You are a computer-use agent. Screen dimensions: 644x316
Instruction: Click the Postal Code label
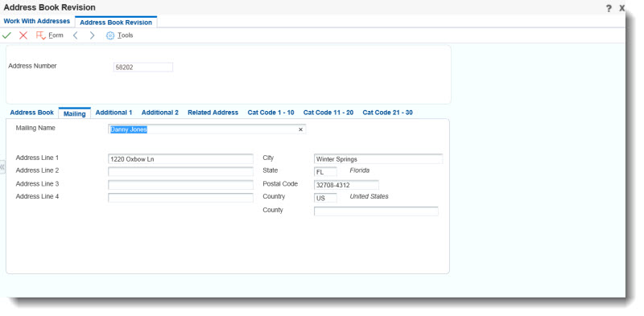click(x=280, y=184)
